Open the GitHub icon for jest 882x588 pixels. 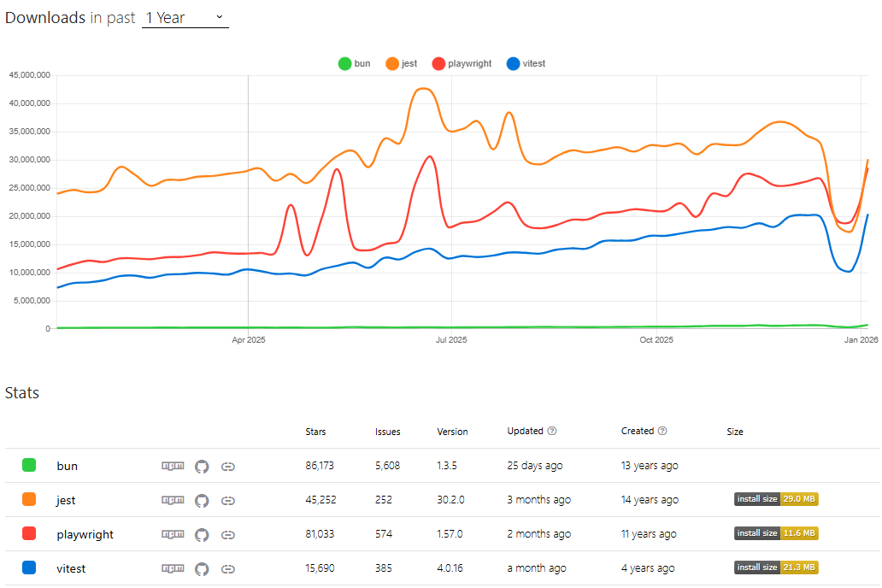point(202,501)
